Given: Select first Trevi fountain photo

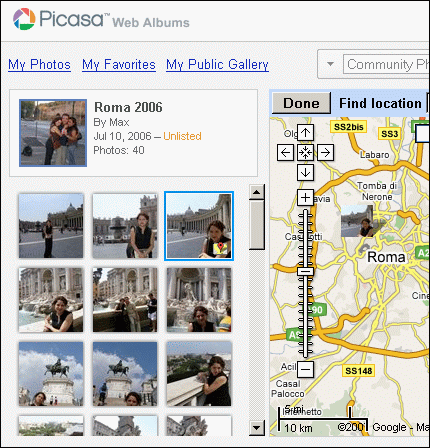Looking at the screenshot, I should point(51,300).
